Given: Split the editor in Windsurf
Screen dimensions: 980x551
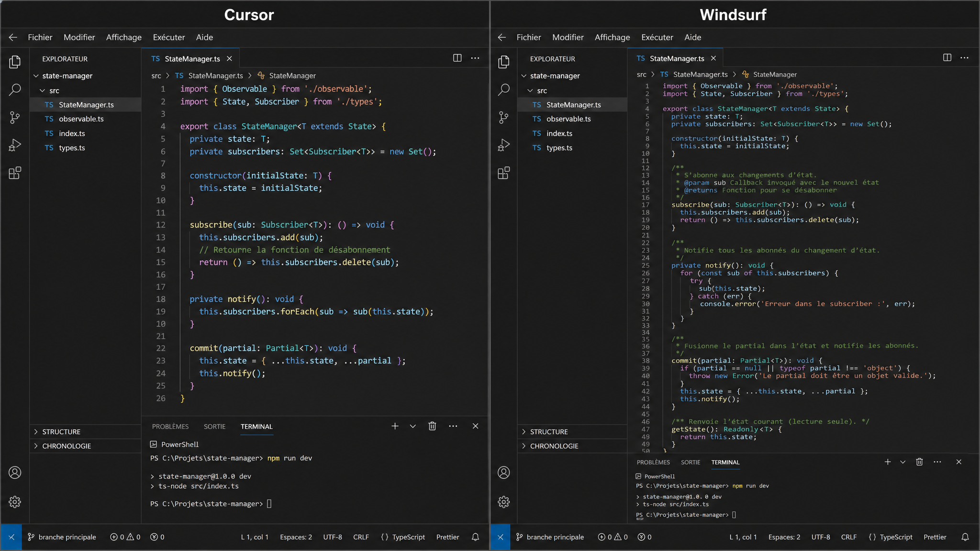Looking at the screenshot, I should [947, 57].
